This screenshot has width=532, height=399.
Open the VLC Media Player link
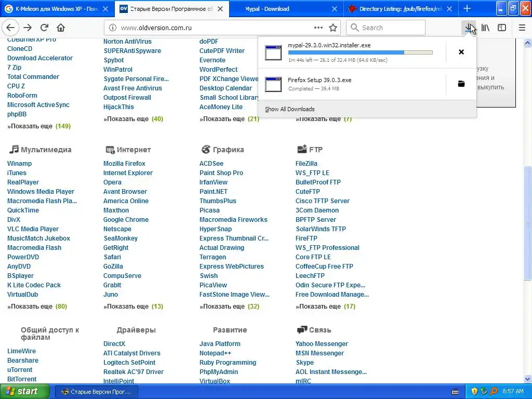click(33, 229)
